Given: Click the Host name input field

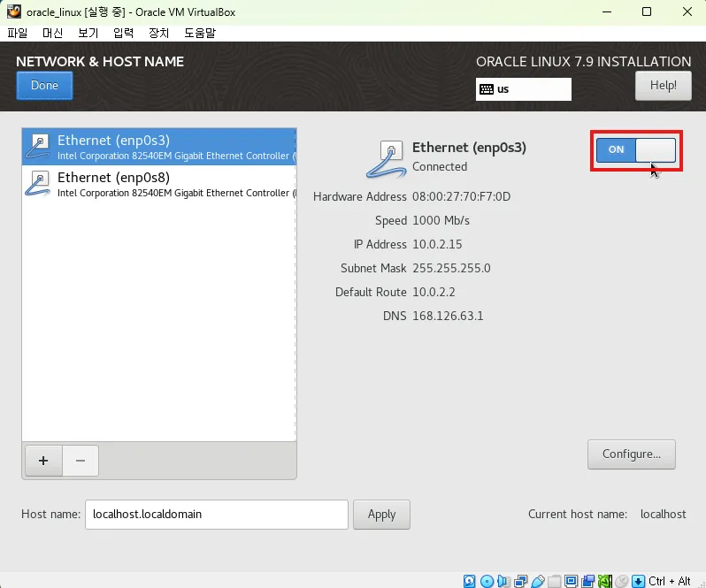Looking at the screenshot, I should point(217,515).
